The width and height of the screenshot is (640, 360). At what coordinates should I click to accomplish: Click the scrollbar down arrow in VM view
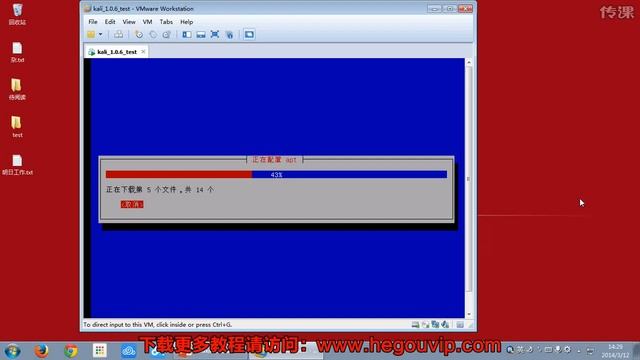coord(469,314)
